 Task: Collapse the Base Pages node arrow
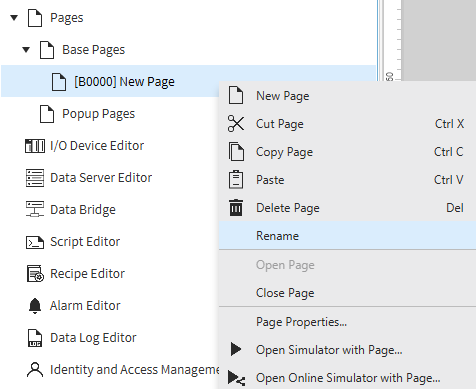click(26, 50)
